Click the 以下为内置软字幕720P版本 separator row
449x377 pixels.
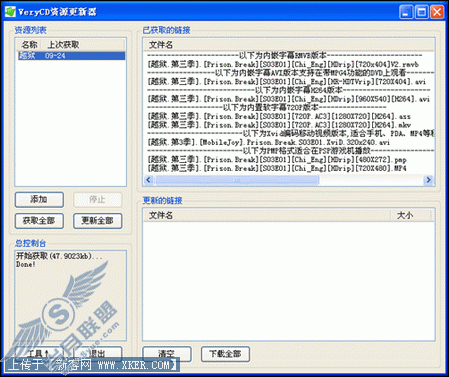tap(267, 107)
